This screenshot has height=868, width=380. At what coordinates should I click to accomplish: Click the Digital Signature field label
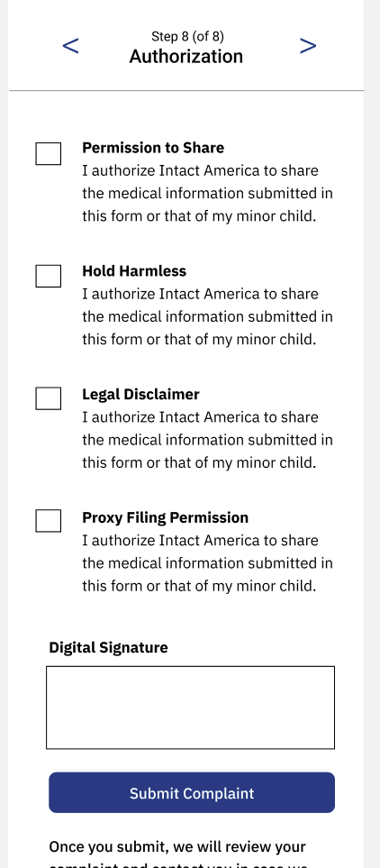point(108,648)
